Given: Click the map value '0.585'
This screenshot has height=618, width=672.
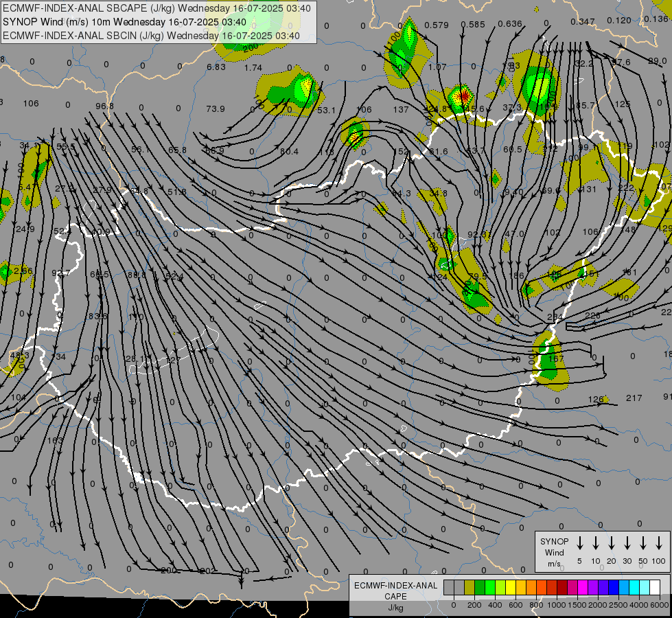Looking at the screenshot, I should (x=473, y=25).
